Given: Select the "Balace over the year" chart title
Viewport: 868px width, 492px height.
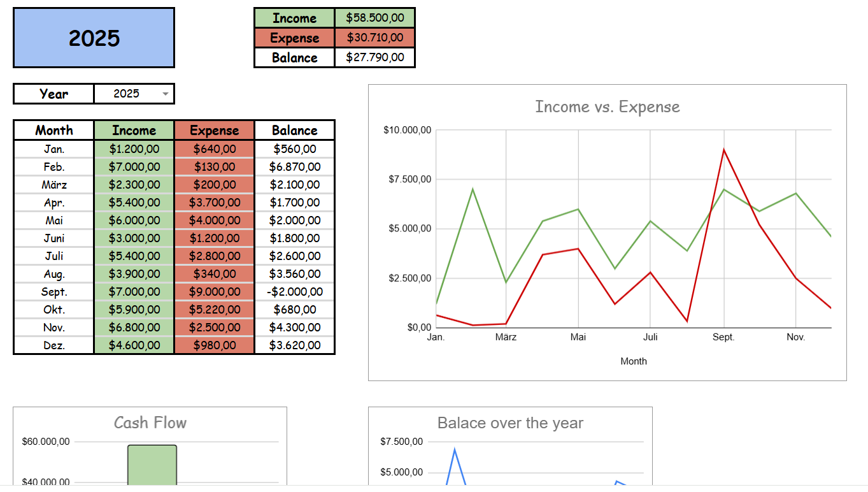Looking at the screenshot, I should (510, 423).
